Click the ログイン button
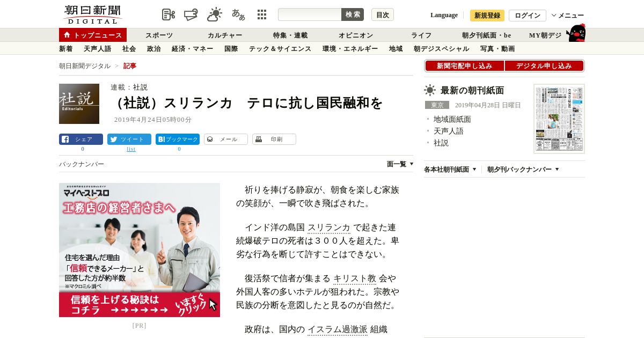Image resolution: width=644 pixels, height=338 pixels. pos(528,16)
